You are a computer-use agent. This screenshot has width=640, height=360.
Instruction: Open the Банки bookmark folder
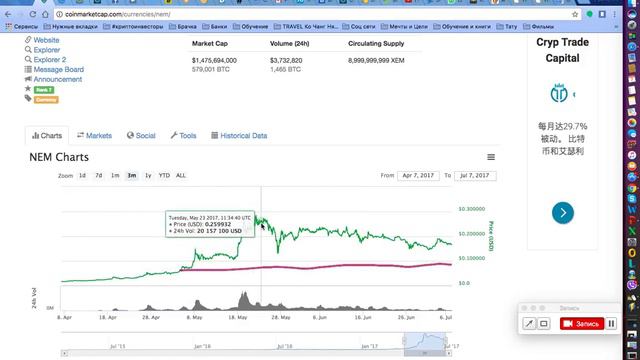coord(215,27)
